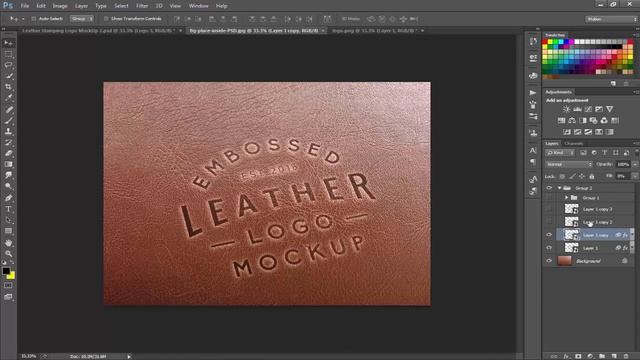Screen dimensions: 640x360
Task: Select the Clone Stamp tool
Action: point(8,131)
